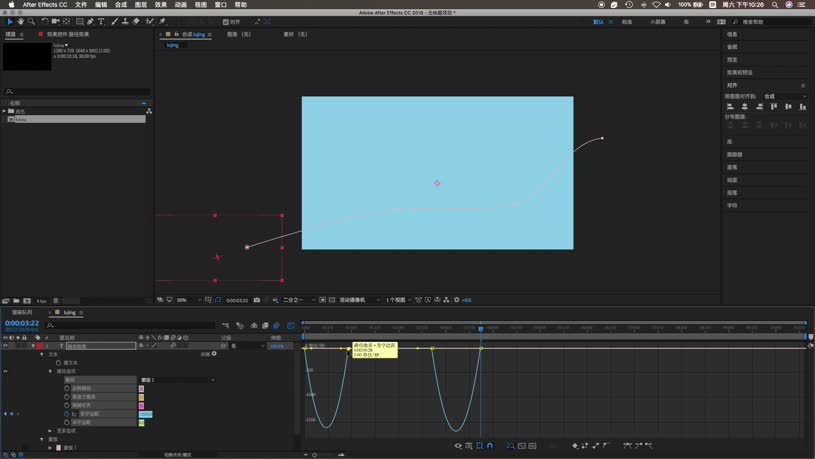Viewport: 815px width, 459px height.
Task: Click the toggle switches/modes button
Action: tap(178, 455)
